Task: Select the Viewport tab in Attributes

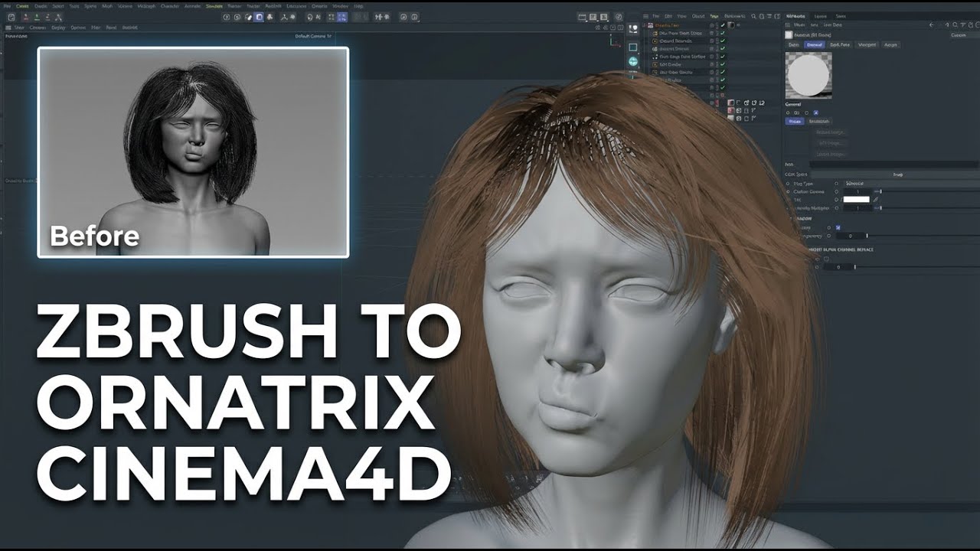Action: click(x=867, y=44)
